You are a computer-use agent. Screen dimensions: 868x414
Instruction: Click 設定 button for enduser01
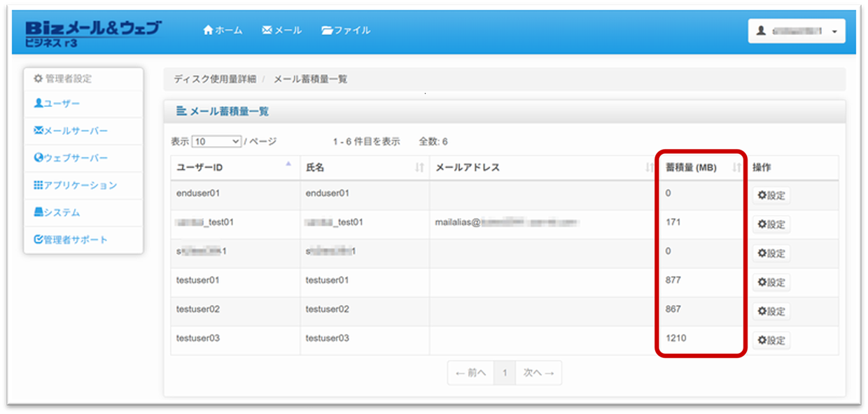point(771,196)
